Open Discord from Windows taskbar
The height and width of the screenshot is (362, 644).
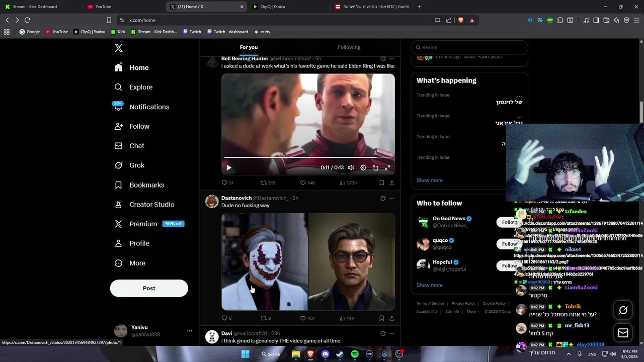(x=325, y=354)
